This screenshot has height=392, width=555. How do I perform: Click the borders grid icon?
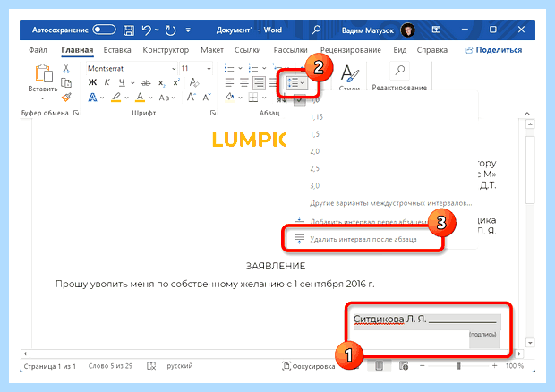(x=253, y=97)
